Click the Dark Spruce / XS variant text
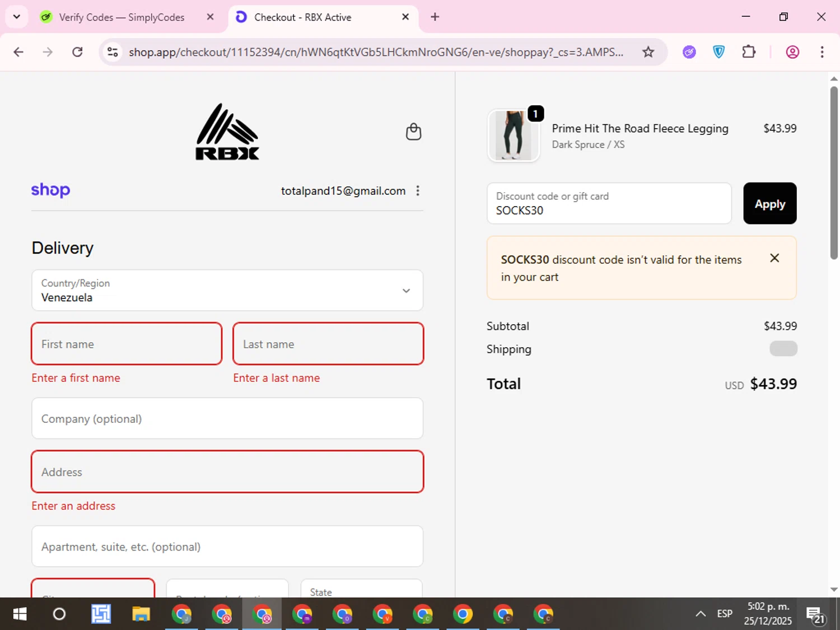The height and width of the screenshot is (630, 840). tap(588, 144)
